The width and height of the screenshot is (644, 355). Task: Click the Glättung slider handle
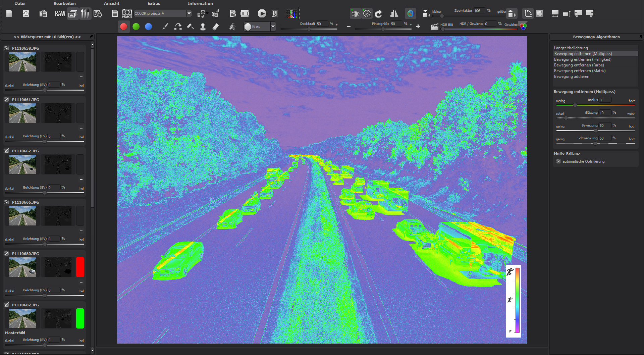(566, 118)
